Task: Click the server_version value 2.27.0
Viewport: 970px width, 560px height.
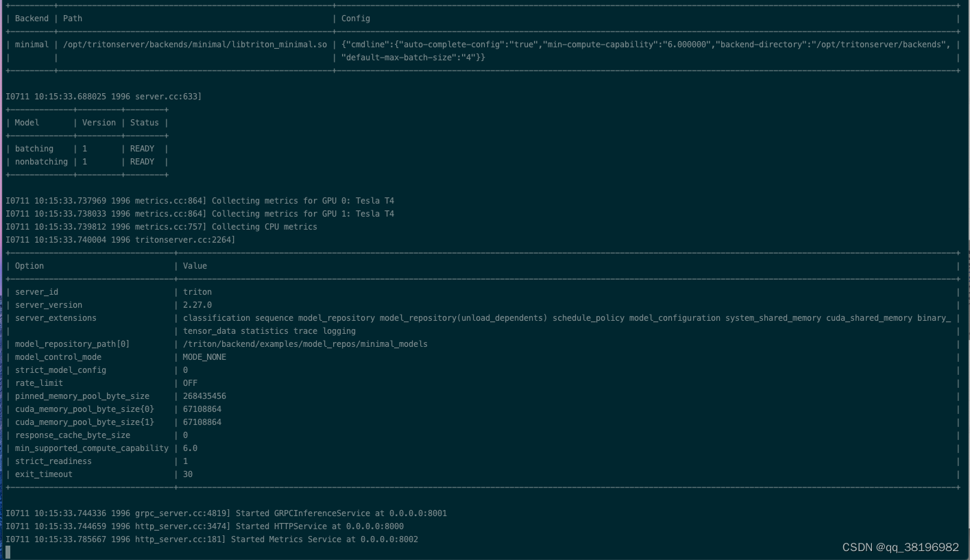Action: (199, 304)
